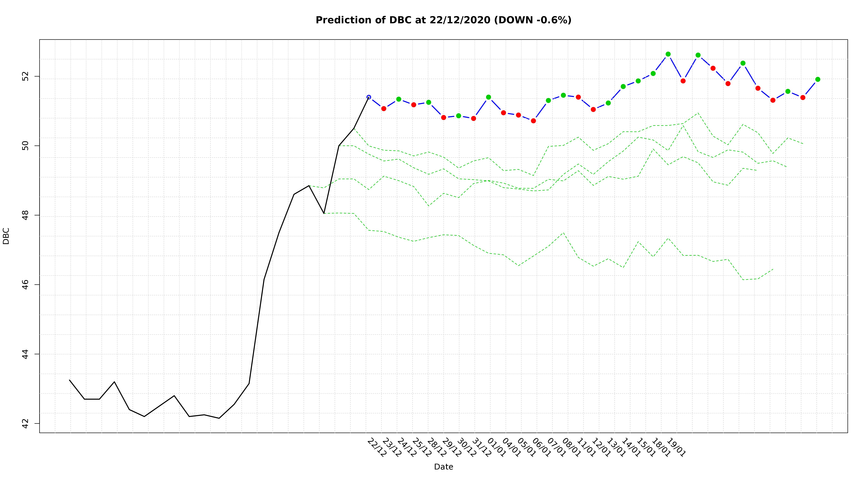Click the '52' y-axis tick label
Image resolution: width=868 pixels, height=482 pixels.
(26, 76)
